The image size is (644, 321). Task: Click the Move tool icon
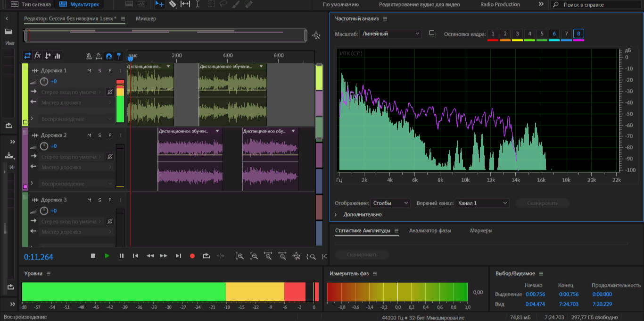click(159, 4)
